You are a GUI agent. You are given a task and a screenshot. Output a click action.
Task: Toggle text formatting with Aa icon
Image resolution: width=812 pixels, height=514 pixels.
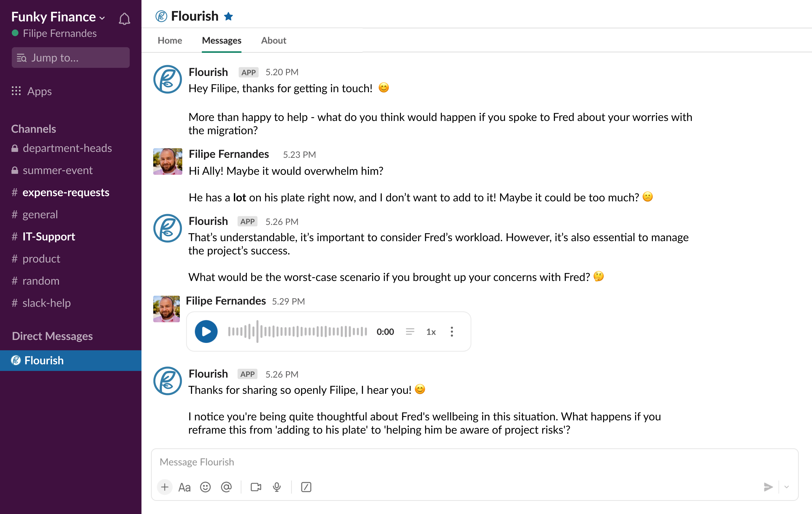pos(184,487)
